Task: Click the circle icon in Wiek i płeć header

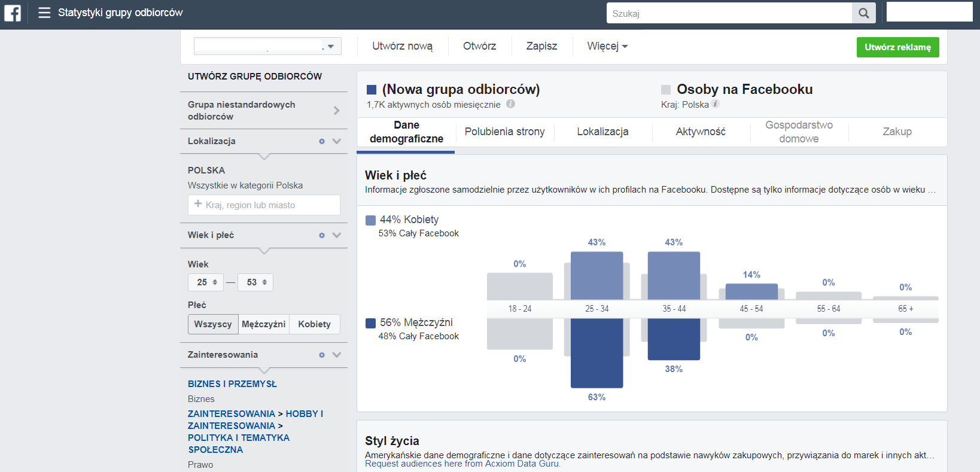Action: (322, 235)
